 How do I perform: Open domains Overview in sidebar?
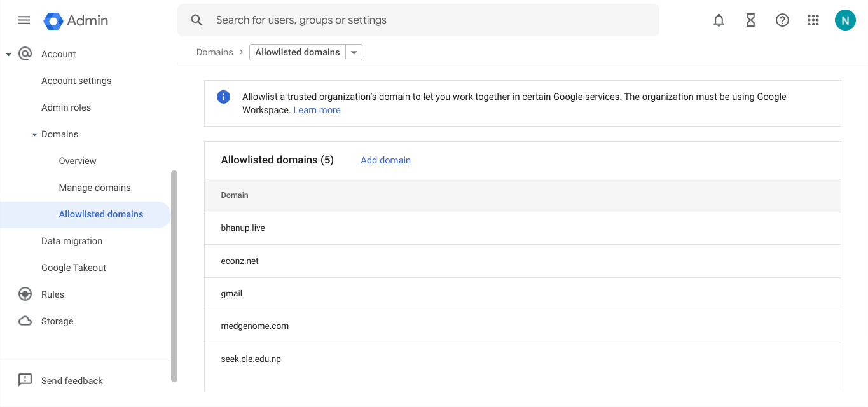tap(78, 161)
